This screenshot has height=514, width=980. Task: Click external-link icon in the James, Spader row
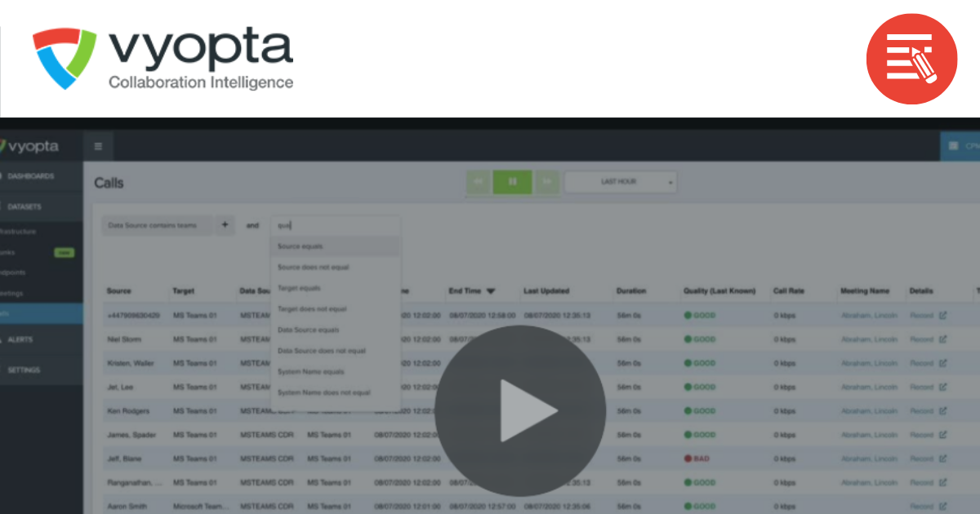(x=942, y=435)
